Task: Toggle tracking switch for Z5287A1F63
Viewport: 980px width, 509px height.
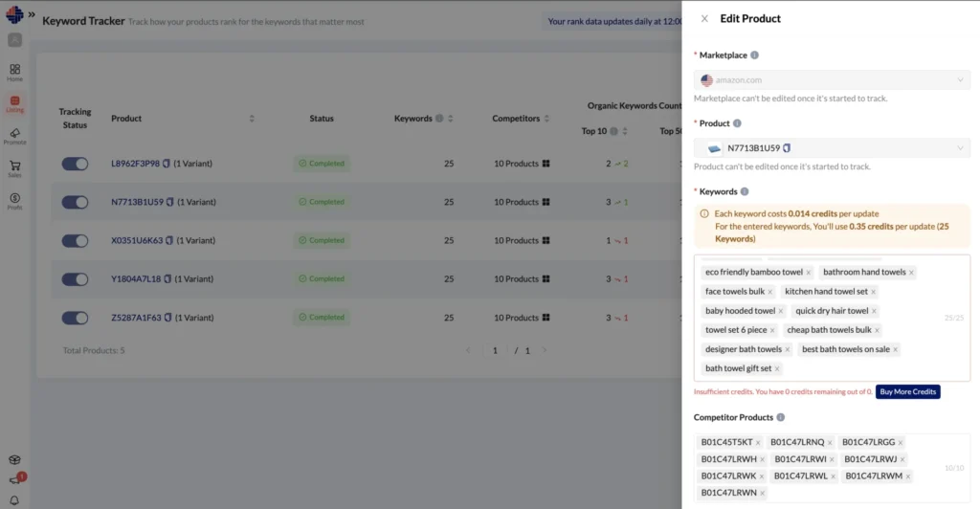Action: 75,318
